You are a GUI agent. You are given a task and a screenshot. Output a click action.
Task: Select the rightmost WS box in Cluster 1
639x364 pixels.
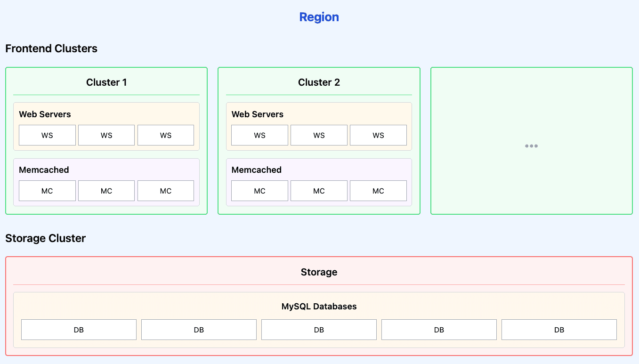click(x=166, y=135)
